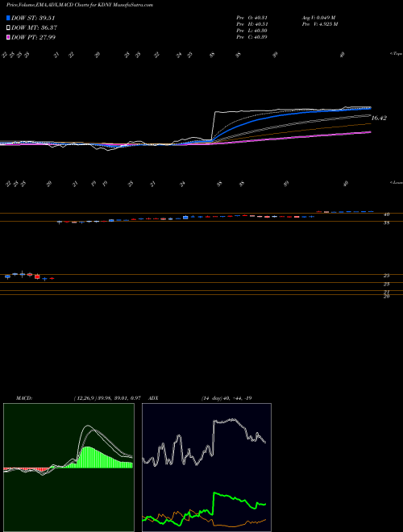The height and width of the screenshot is (532, 403).
Task: Click the large blue candle in the price row
Action: tap(185, 217)
